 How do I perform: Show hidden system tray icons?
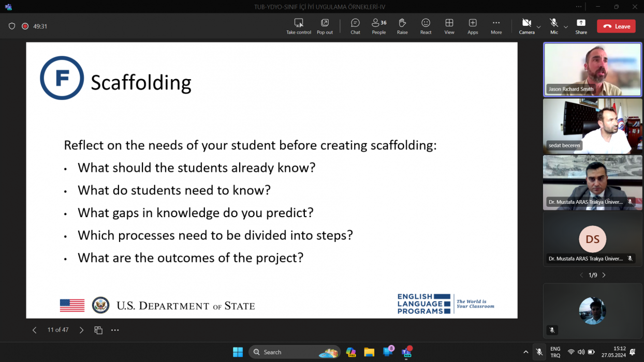coord(525,352)
